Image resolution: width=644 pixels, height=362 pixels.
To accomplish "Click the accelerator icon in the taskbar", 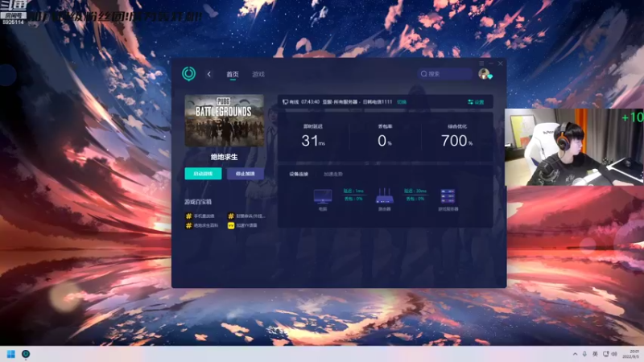I will [26, 354].
